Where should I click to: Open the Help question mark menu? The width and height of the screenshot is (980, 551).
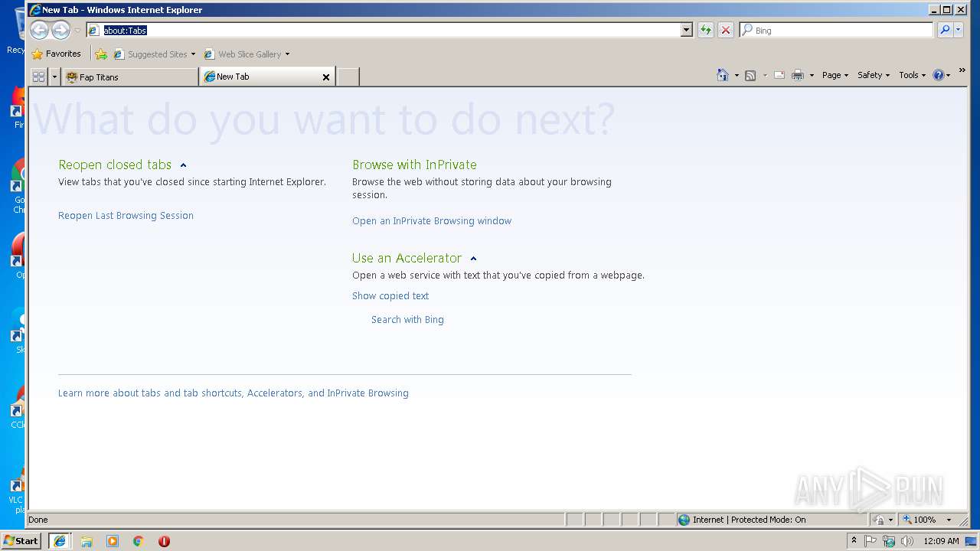(942, 75)
